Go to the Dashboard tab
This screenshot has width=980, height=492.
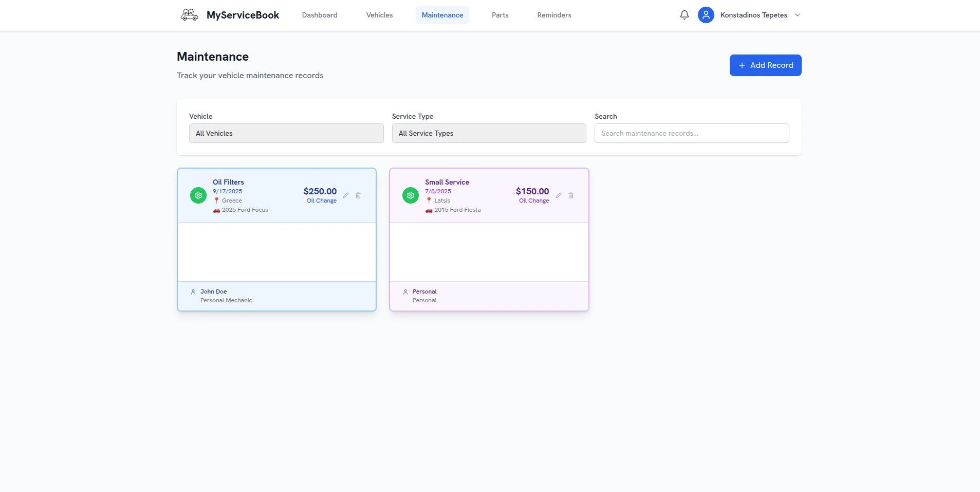(x=320, y=15)
